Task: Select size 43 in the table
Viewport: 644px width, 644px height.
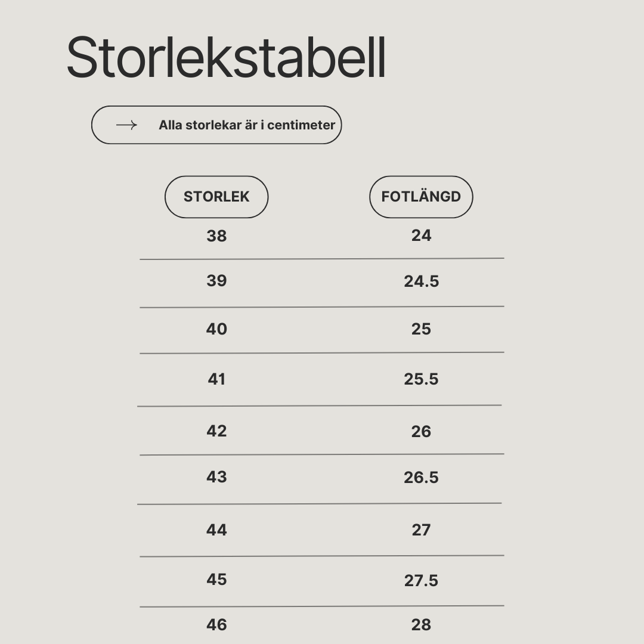Action: (216, 477)
